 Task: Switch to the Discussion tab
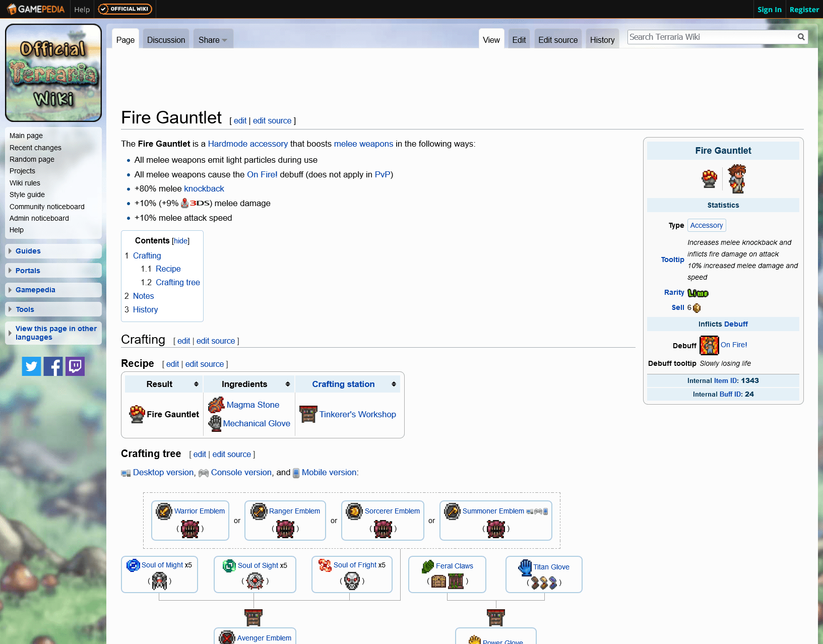165,39
